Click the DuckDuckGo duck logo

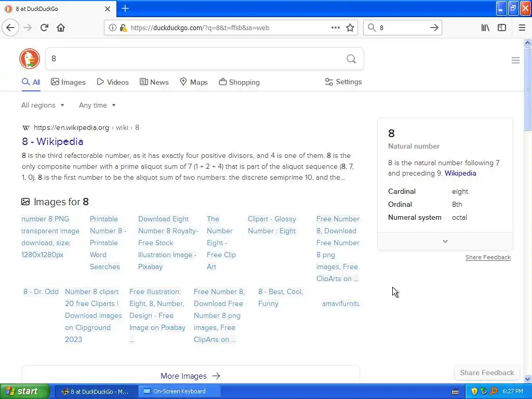30,59
